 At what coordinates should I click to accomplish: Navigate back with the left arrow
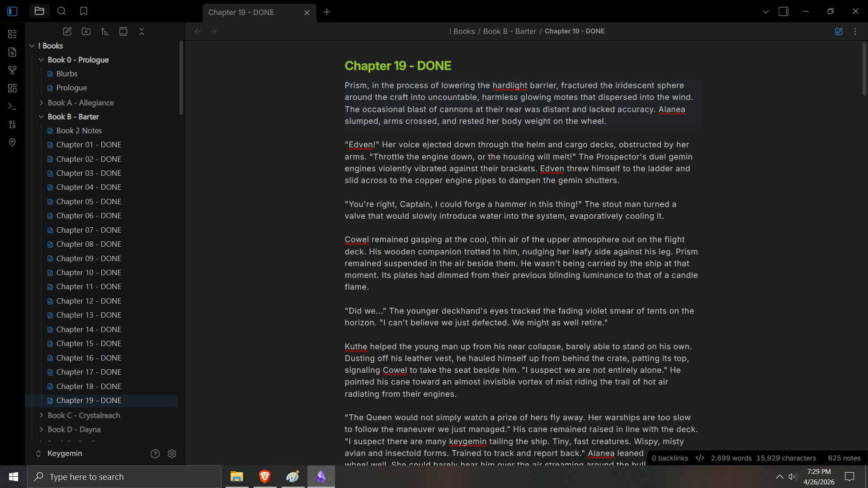tap(197, 31)
